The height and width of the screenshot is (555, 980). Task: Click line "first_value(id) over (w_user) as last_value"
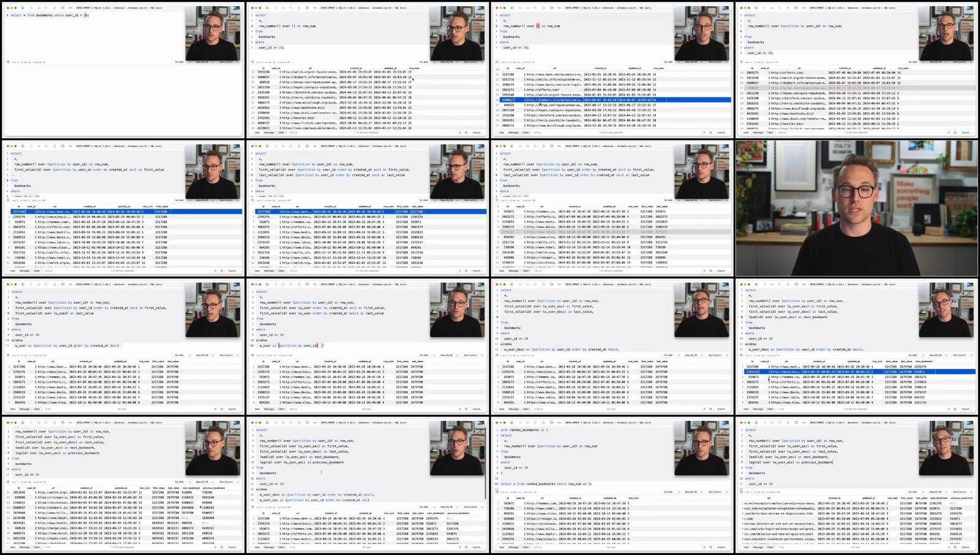55,313
